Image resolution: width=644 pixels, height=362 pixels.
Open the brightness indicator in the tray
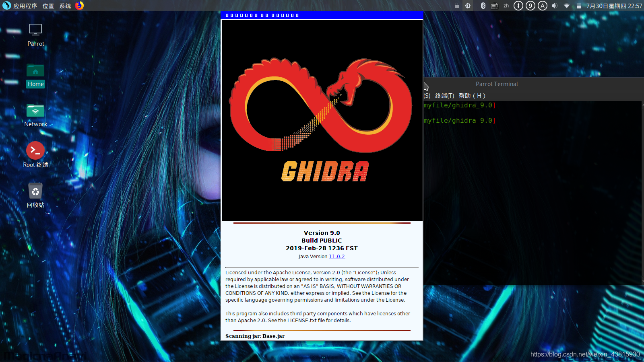(x=468, y=6)
